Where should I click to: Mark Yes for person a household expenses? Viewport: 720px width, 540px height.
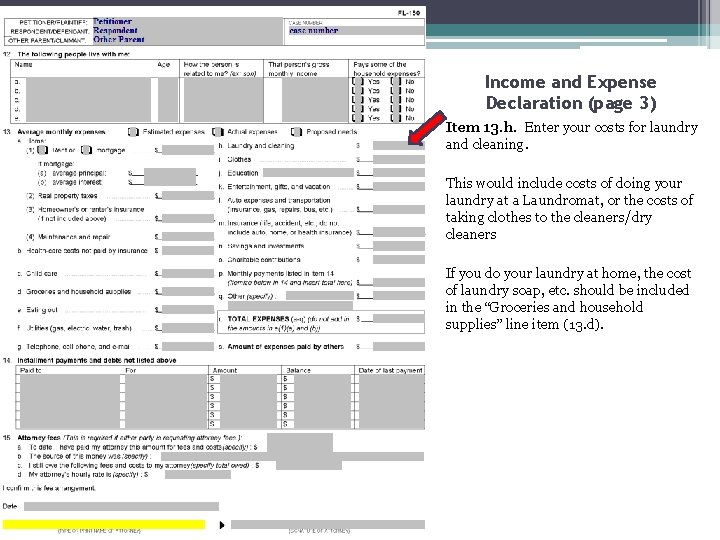358,82
